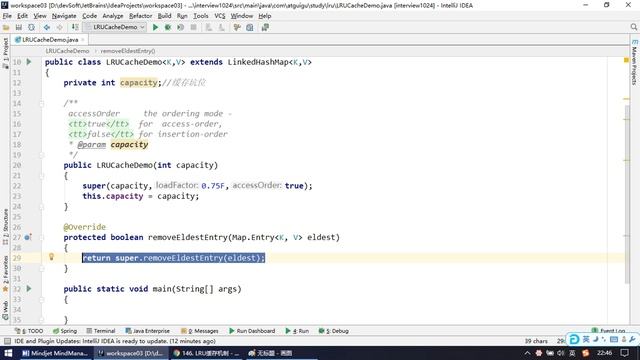Click the fold end marker on line 24
This screenshot has height=360, width=640.
click(42, 207)
